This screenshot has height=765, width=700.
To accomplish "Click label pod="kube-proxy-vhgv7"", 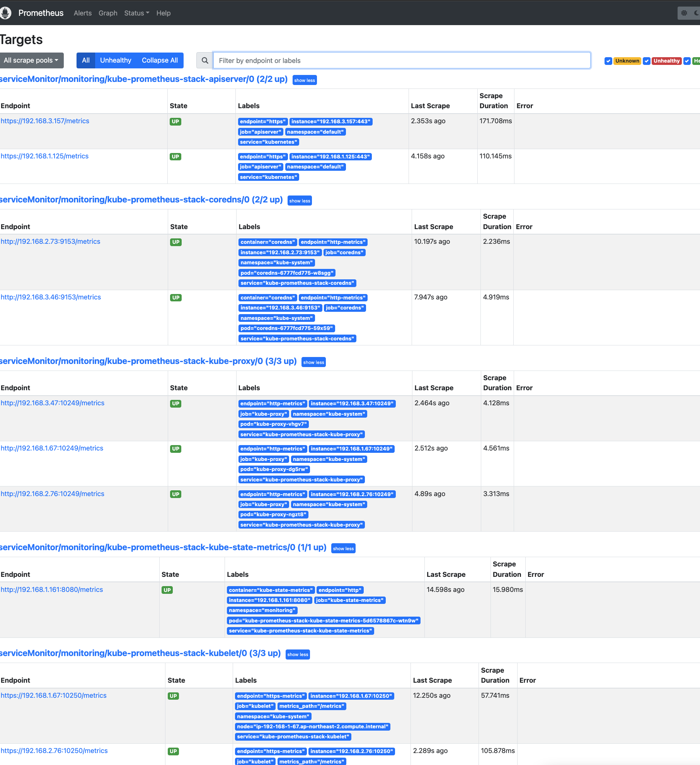I will [x=274, y=424].
